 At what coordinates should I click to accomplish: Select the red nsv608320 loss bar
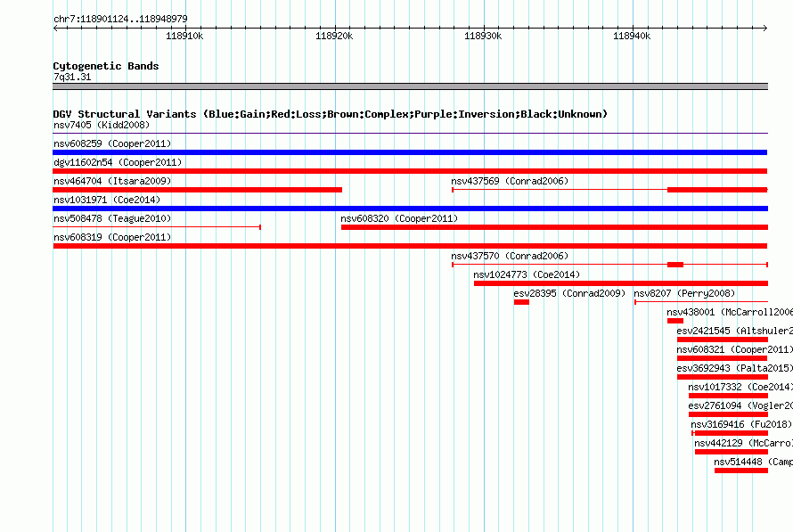(554, 227)
